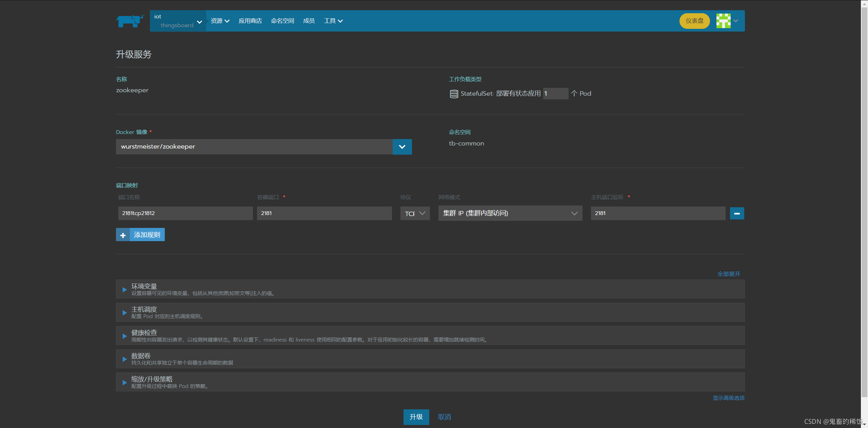Edit the host listening port field
Viewport: 868px width, 428px height.
tap(658, 213)
